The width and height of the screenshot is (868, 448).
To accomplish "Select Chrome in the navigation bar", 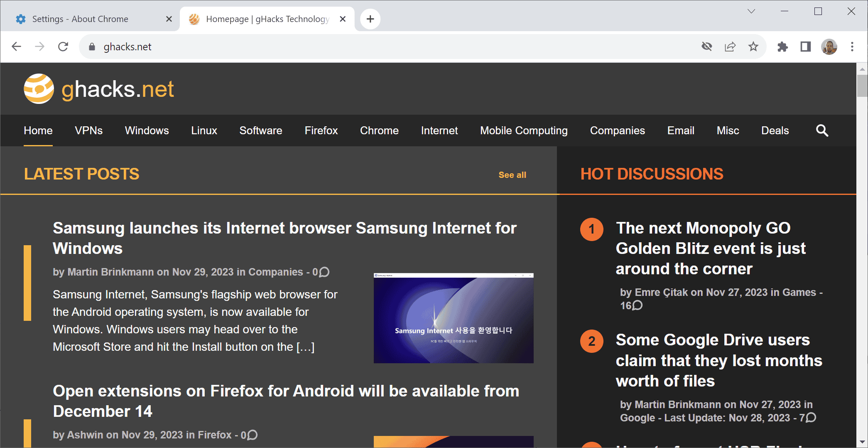I will click(379, 130).
